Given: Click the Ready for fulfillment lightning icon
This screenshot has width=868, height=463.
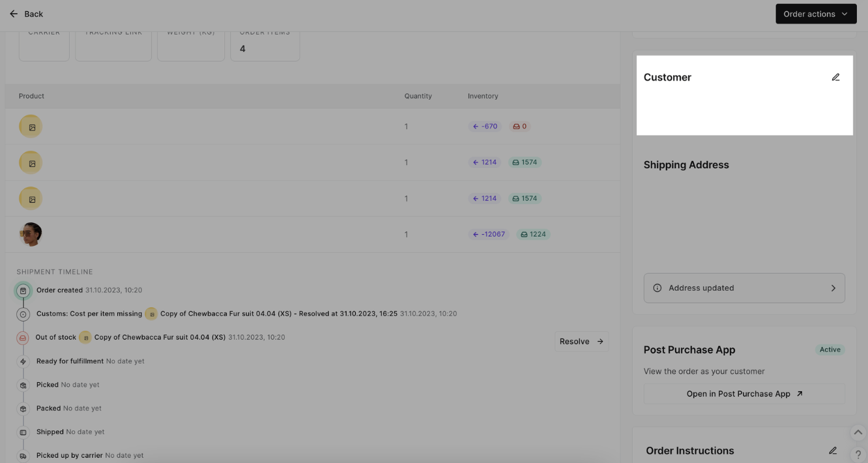Looking at the screenshot, I should coord(23,361).
